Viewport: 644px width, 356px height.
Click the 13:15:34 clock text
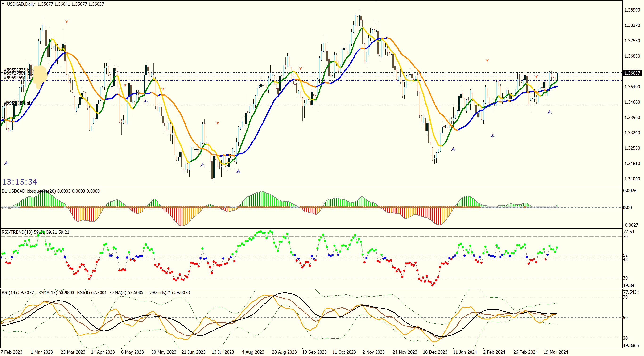point(20,182)
